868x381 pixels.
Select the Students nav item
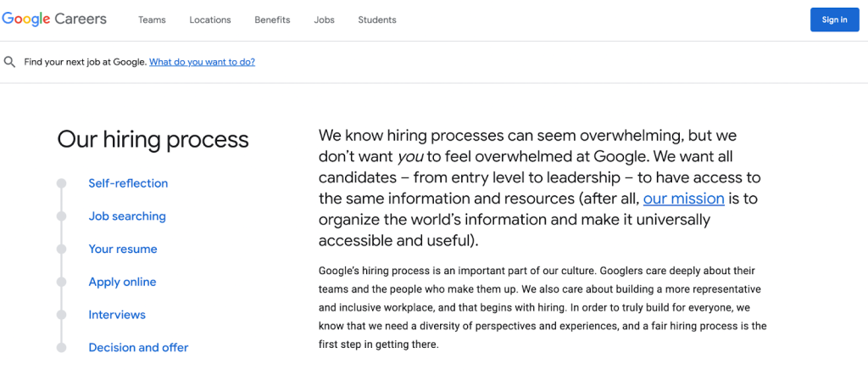[376, 20]
